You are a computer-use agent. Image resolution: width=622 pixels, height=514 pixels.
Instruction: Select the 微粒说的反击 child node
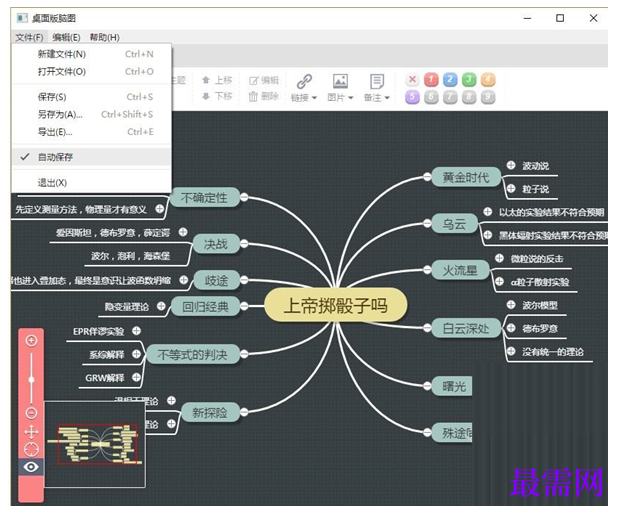pyautogui.click(x=537, y=259)
